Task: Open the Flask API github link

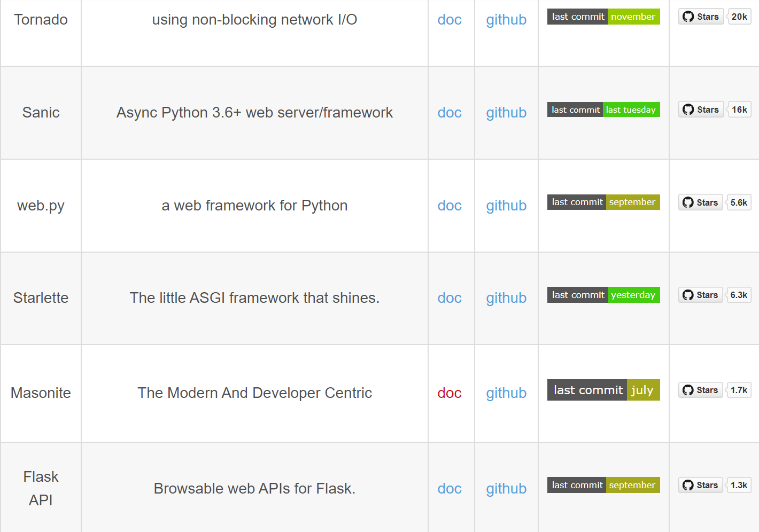Action: (506, 489)
